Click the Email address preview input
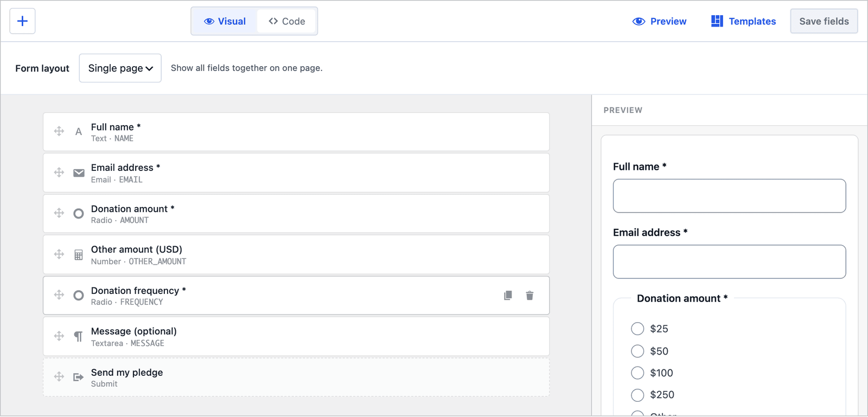The height and width of the screenshot is (417, 868). tap(729, 262)
